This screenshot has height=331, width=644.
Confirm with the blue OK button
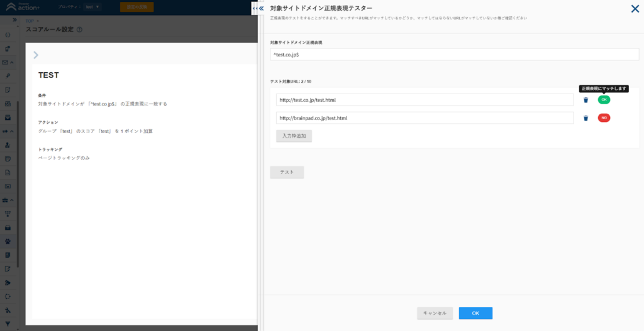tap(475, 313)
